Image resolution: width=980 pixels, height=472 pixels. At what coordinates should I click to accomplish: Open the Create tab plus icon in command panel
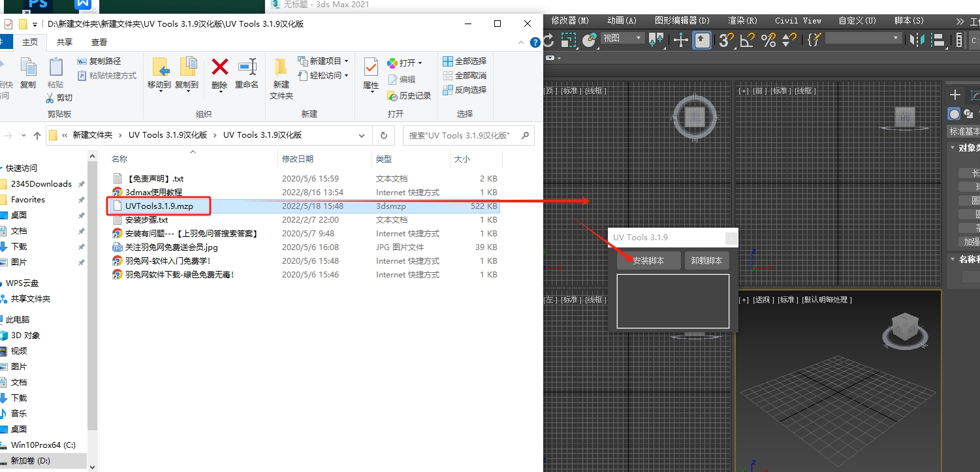click(955, 95)
